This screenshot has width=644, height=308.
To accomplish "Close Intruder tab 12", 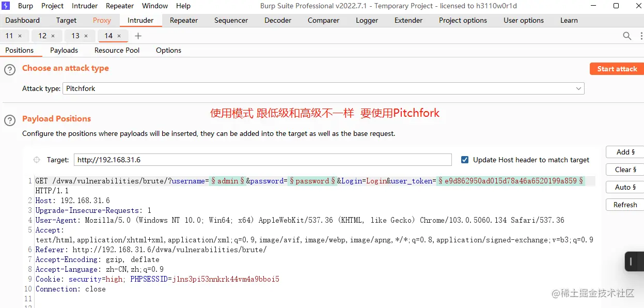I will (53, 36).
